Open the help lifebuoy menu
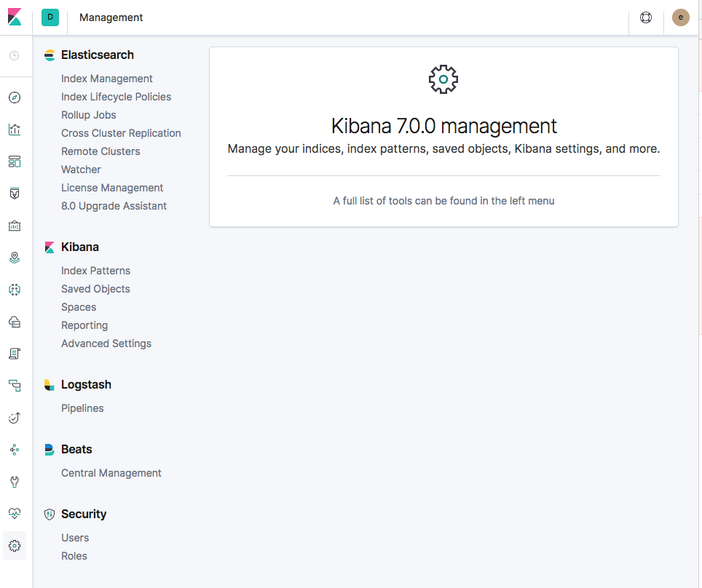 (646, 17)
